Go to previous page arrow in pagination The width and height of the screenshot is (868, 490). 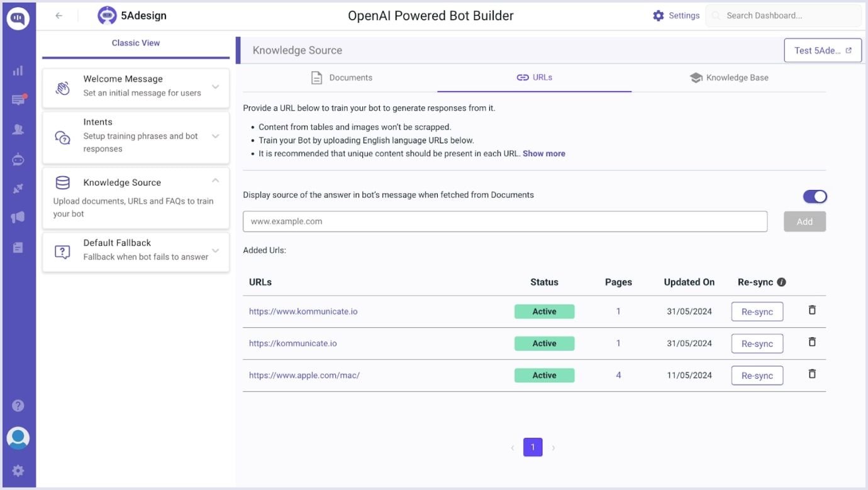tap(513, 448)
